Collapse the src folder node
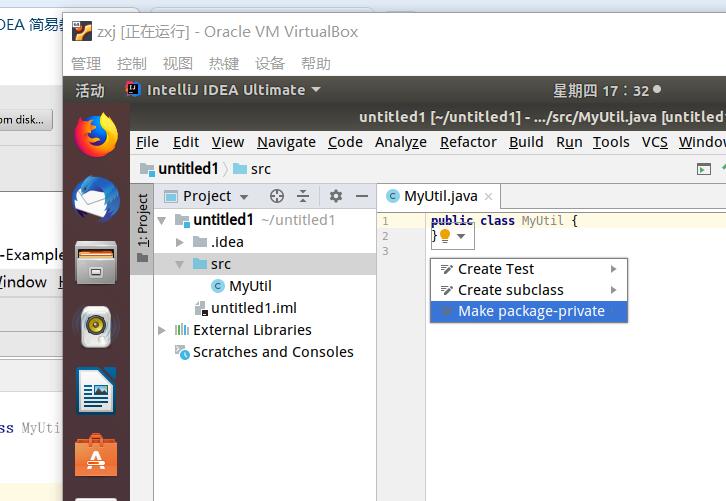Image resolution: width=726 pixels, height=501 pixels. [x=180, y=264]
